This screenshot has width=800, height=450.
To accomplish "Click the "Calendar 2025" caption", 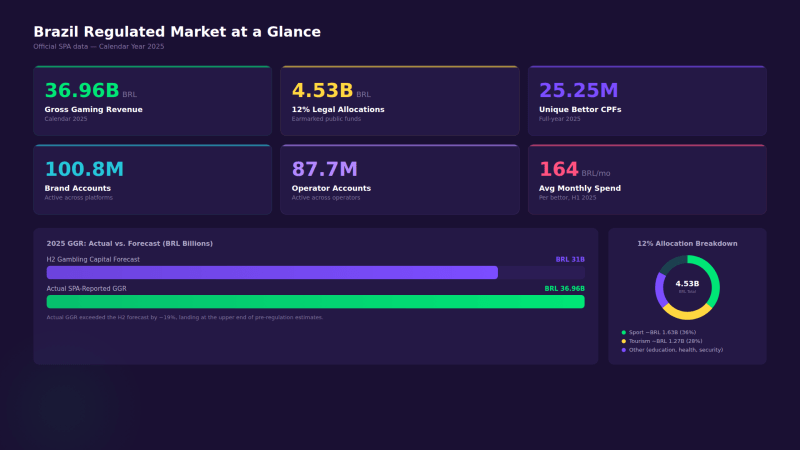I will (66, 119).
